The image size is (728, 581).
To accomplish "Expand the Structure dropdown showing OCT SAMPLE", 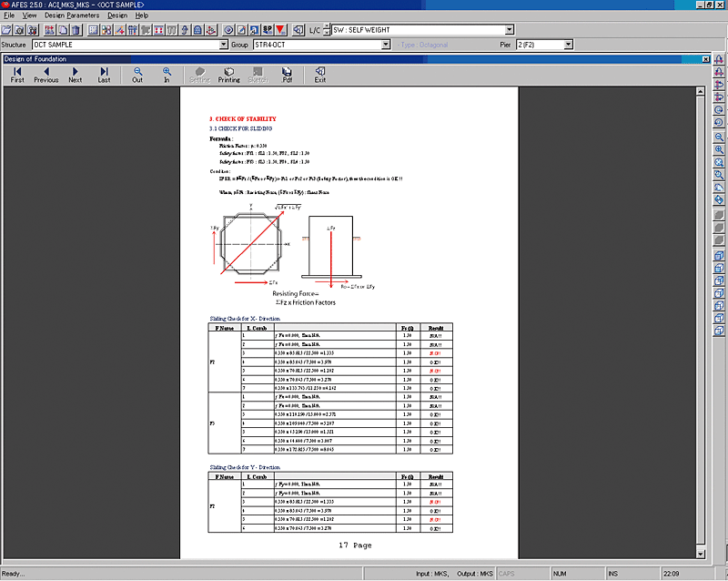I will (223, 45).
